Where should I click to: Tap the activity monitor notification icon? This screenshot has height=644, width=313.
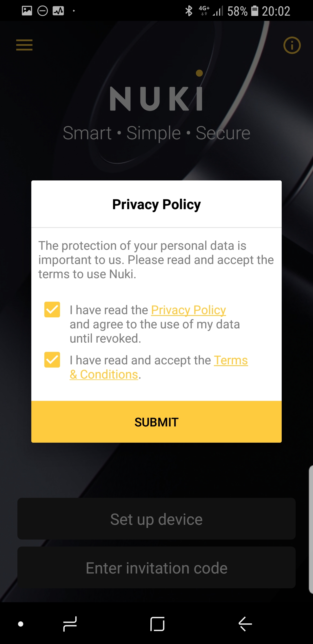coord(58,11)
